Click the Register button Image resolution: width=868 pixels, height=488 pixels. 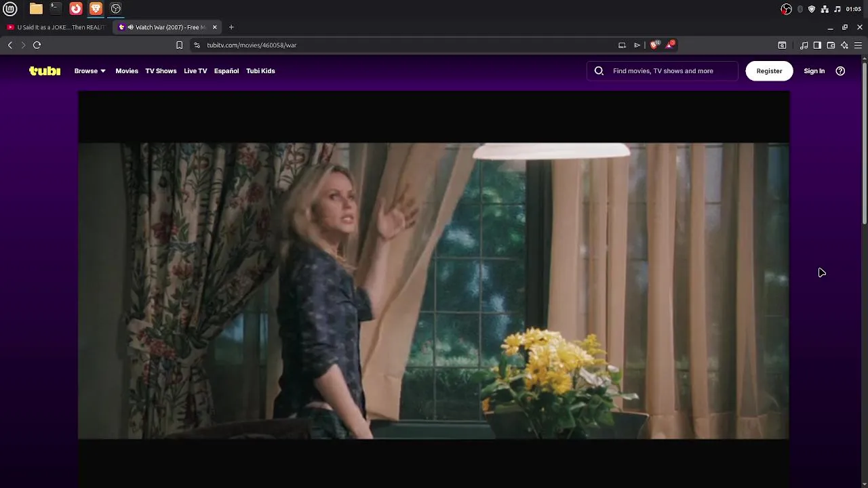pyautogui.click(x=769, y=70)
